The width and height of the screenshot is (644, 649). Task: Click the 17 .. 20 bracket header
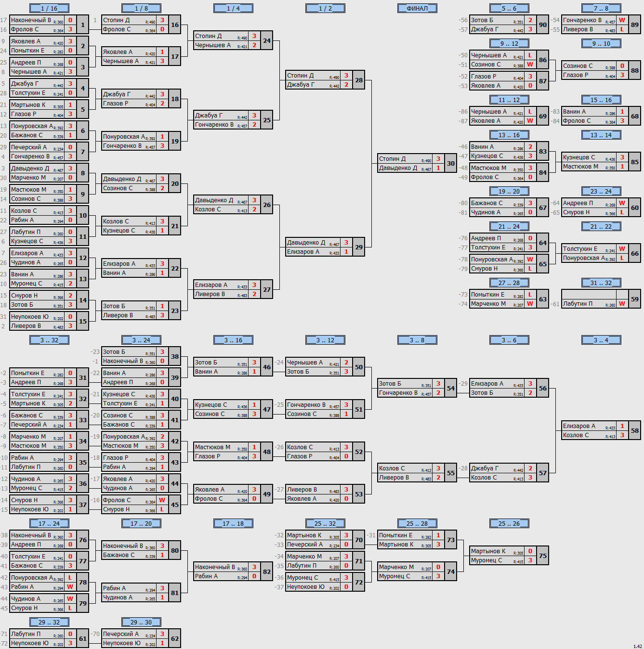(141, 523)
